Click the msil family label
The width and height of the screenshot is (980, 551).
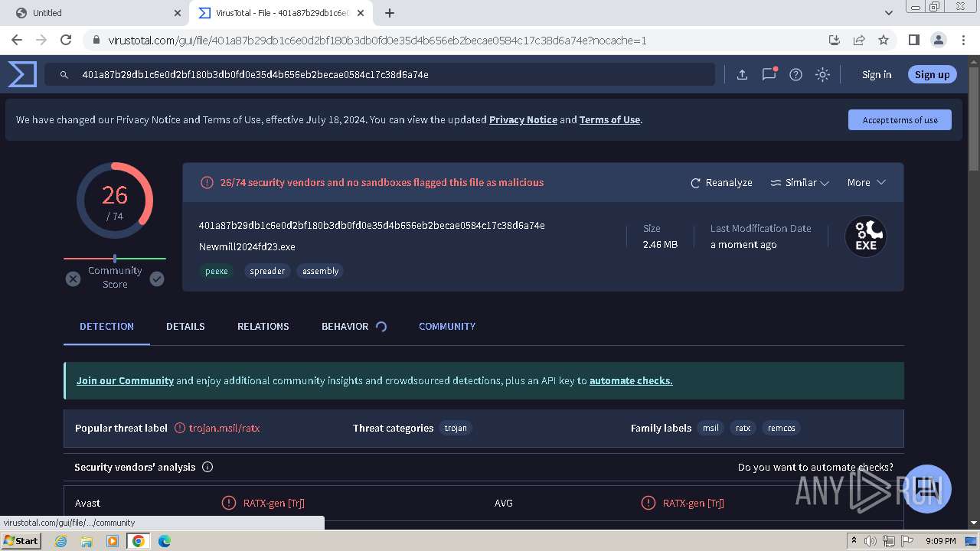click(x=710, y=428)
